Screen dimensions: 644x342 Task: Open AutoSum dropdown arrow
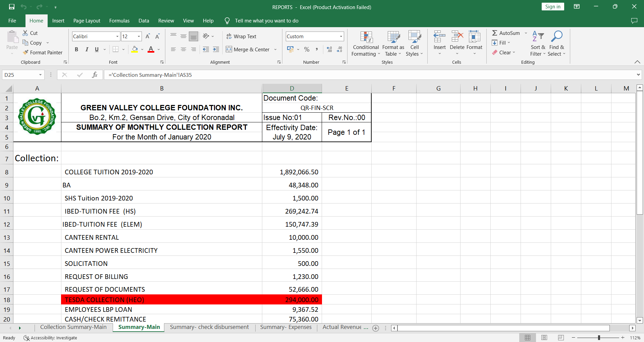pyautogui.click(x=526, y=33)
